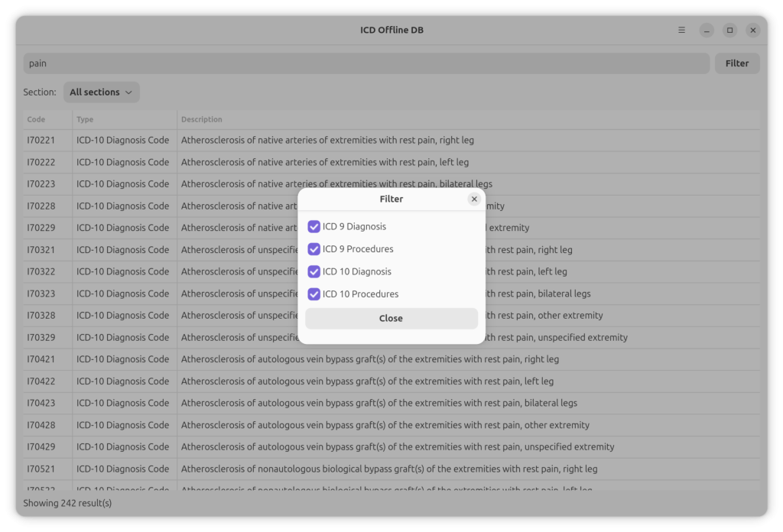Uncheck the ICD 9 Diagnosis checkbox

(x=314, y=227)
